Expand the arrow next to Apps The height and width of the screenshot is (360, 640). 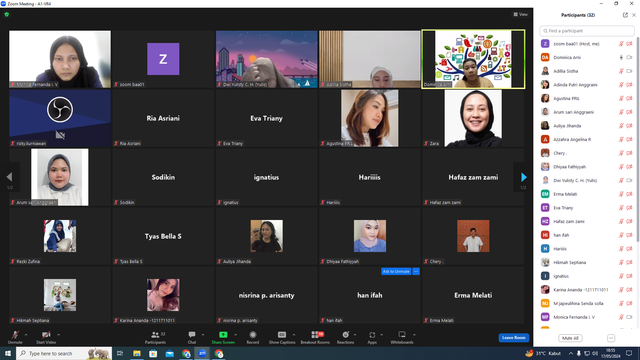[382, 335]
